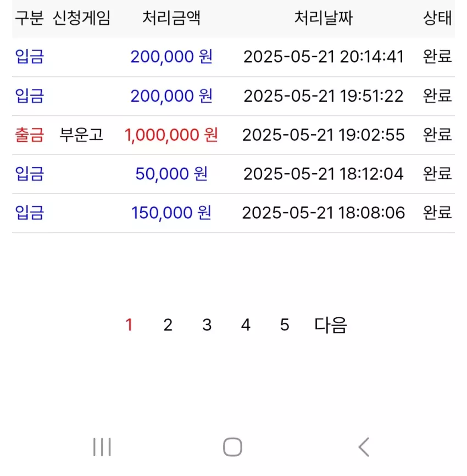Tap the Android back arrow icon
The height and width of the screenshot is (476, 467).
364,447
